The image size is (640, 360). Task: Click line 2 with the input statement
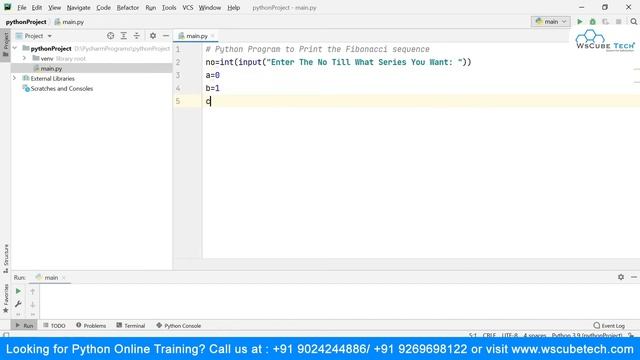[338, 62]
